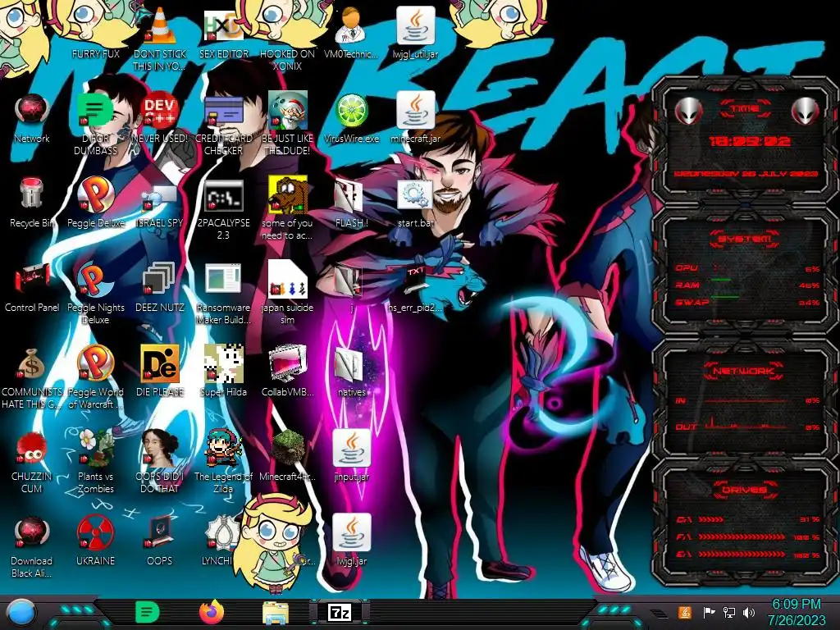Launch Plants vs Zombies

tap(95, 449)
